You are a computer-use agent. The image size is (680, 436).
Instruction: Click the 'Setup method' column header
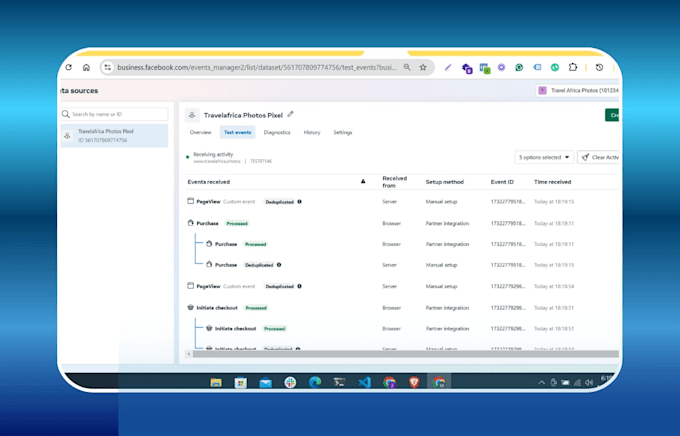coord(445,182)
